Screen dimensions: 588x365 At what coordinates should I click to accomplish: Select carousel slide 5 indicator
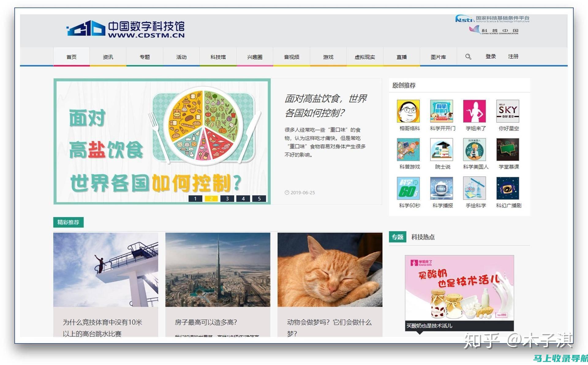pyautogui.click(x=259, y=199)
